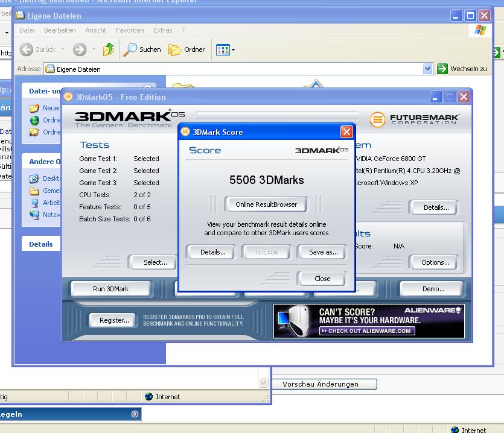504x433 pixels.
Task: Open the Desktop link in Andere Orte
Action: pyautogui.click(x=51, y=179)
